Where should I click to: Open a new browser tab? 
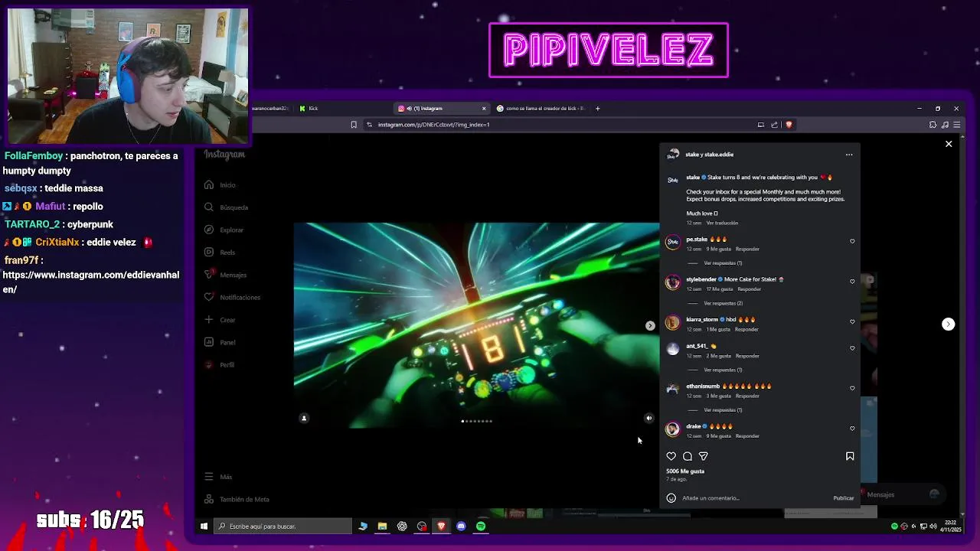(598, 109)
